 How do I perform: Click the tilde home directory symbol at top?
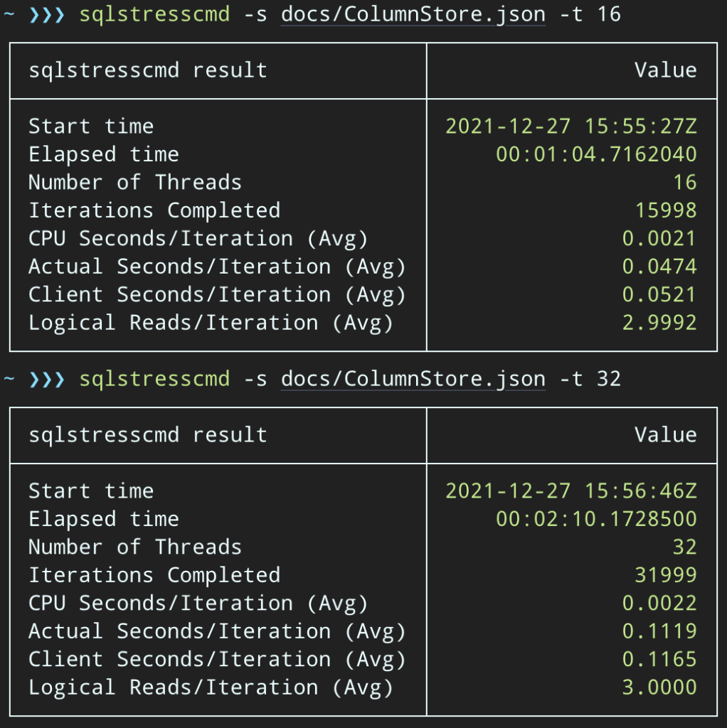coord(9,14)
